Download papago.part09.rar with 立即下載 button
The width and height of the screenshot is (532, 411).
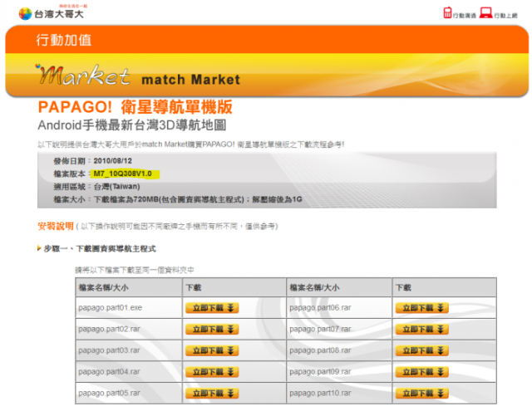tap(421, 372)
